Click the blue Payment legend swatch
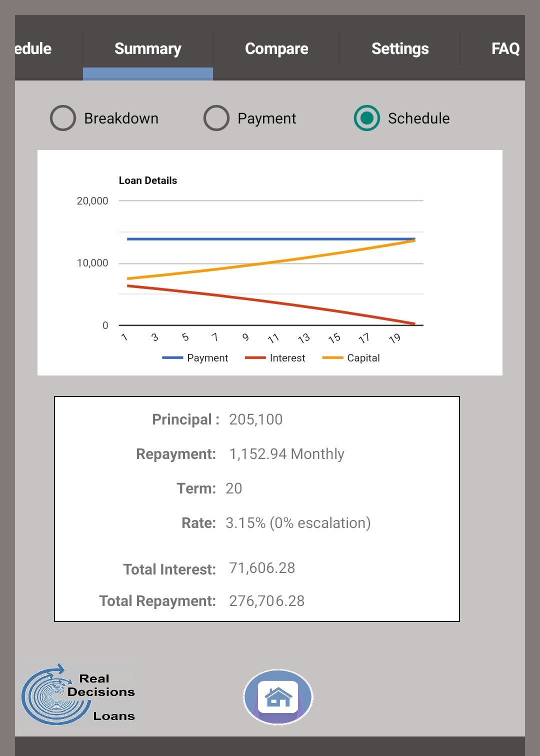This screenshot has width=540, height=756. (172, 358)
